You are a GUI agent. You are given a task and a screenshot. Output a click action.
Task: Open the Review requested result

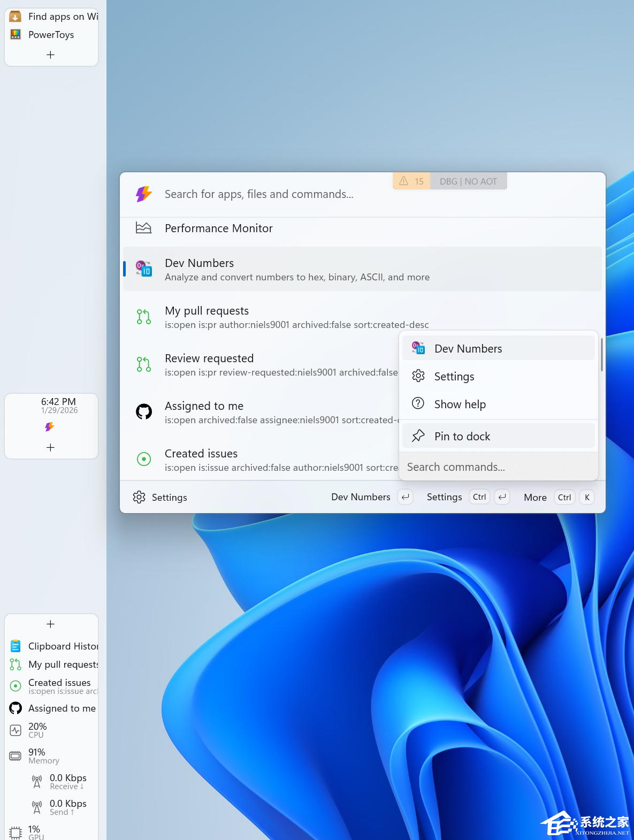coord(261,364)
